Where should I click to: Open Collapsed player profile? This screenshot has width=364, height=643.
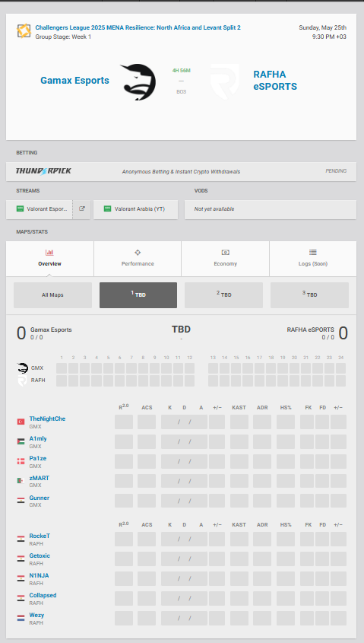(x=43, y=595)
